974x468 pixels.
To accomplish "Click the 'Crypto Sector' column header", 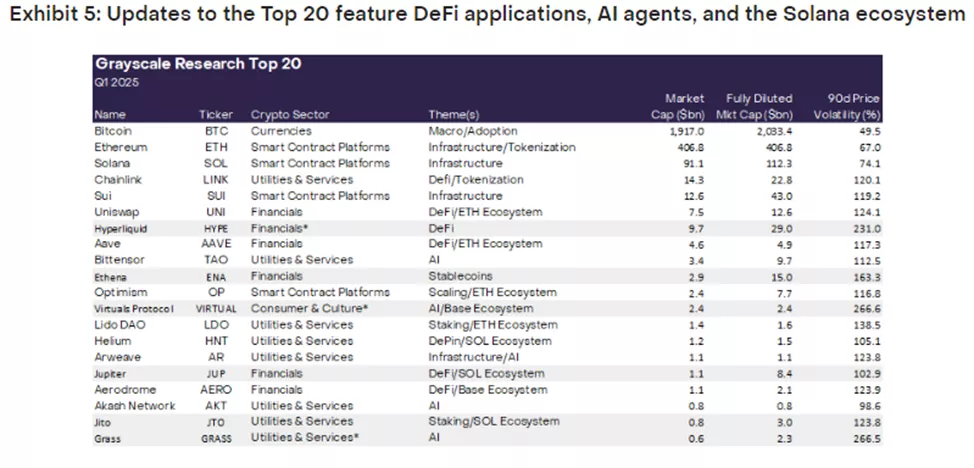I will pyautogui.click(x=290, y=115).
